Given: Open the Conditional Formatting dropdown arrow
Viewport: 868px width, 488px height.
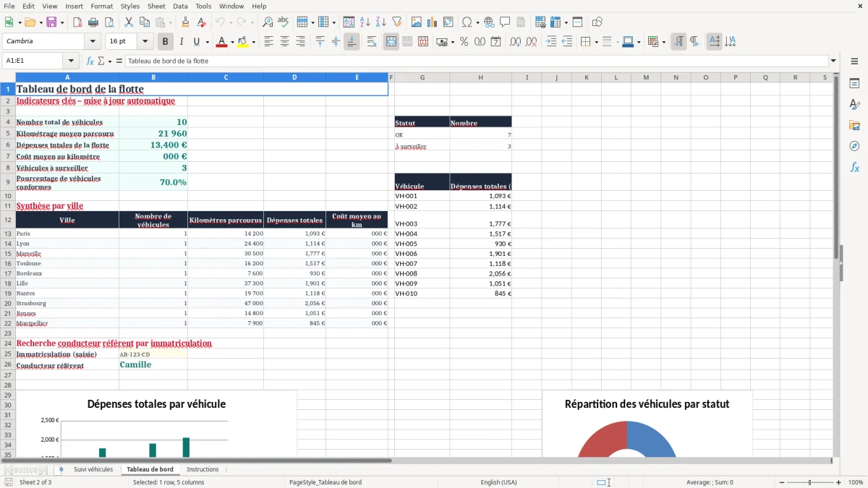Looking at the screenshot, I should (x=663, y=42).
